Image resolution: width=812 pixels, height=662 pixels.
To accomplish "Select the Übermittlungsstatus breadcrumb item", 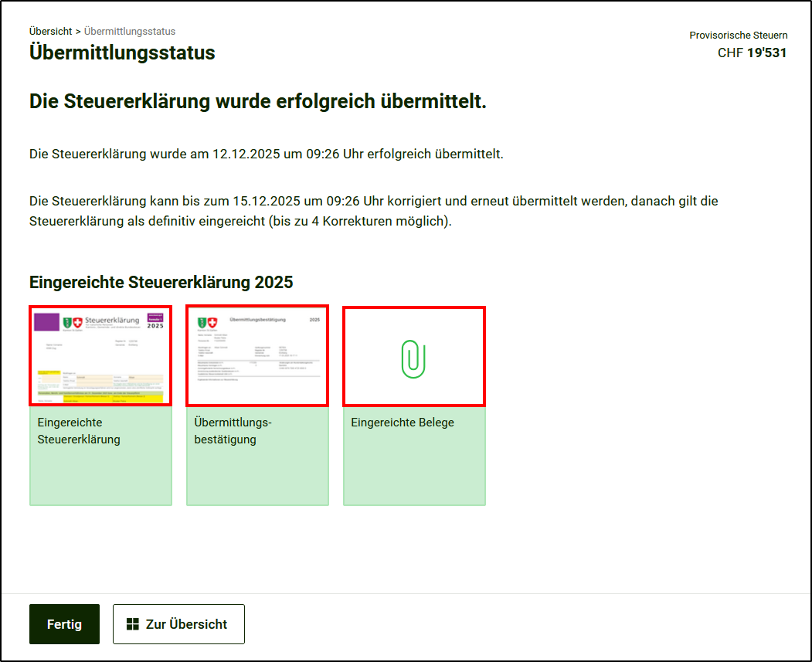I will [x=130, y=32].
